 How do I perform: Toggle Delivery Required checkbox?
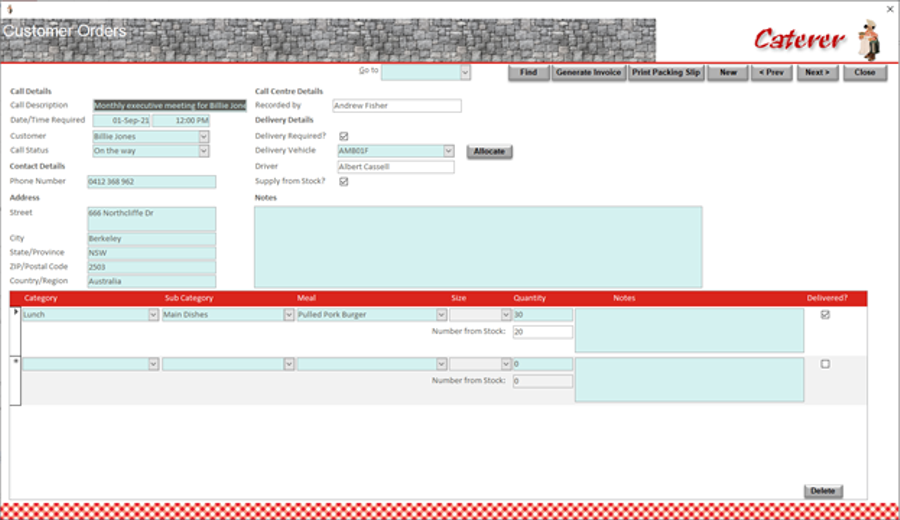pos(344,136)
